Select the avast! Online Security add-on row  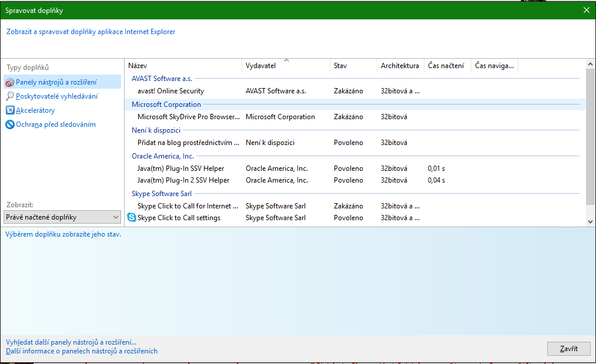(x=170, y=91)
